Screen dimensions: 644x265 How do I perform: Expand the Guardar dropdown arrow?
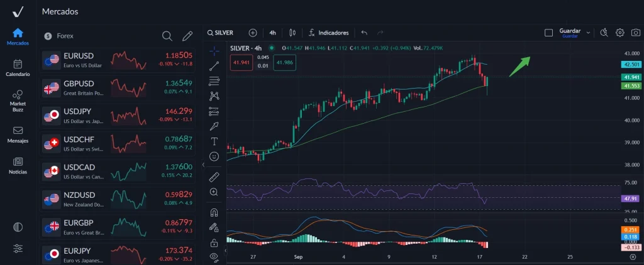pyautogui.click(x=588, y=33)
